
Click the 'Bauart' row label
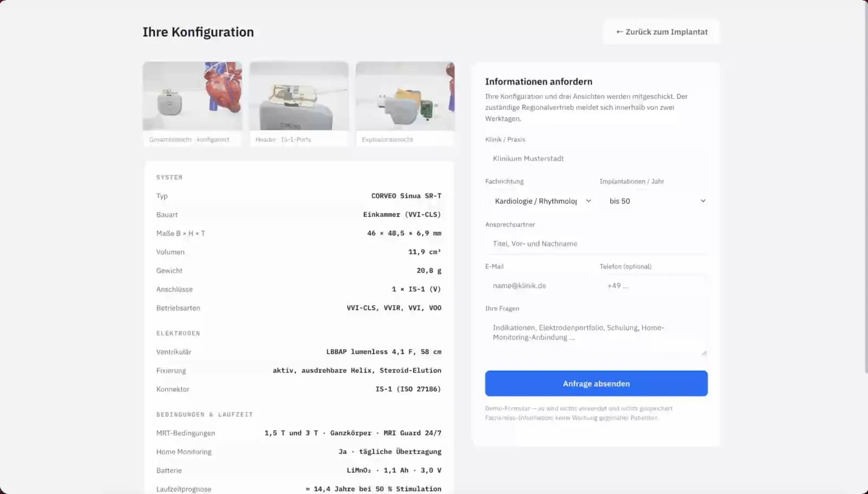tap(167, 214)
